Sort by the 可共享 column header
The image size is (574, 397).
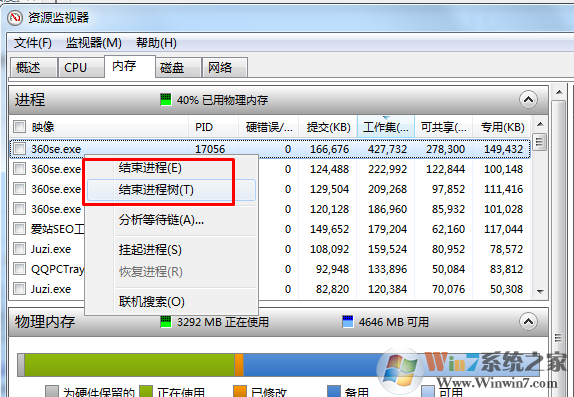[x=444, y=127]
